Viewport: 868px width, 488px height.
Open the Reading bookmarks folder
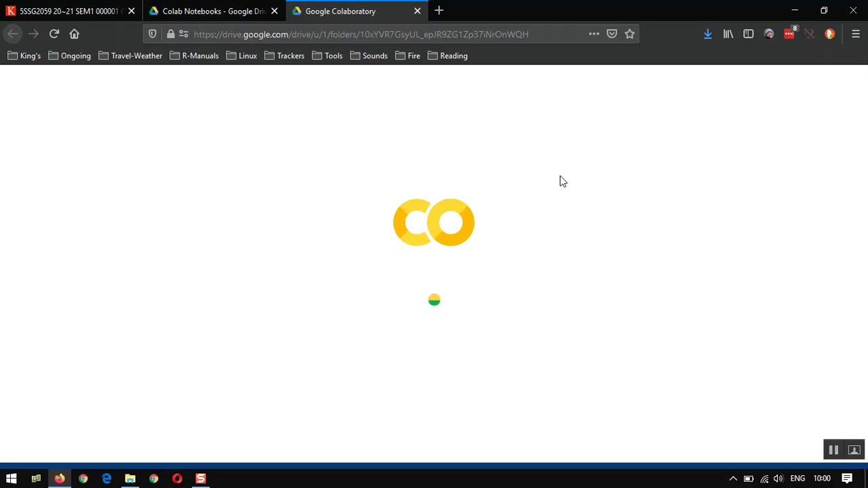point(448,56)
